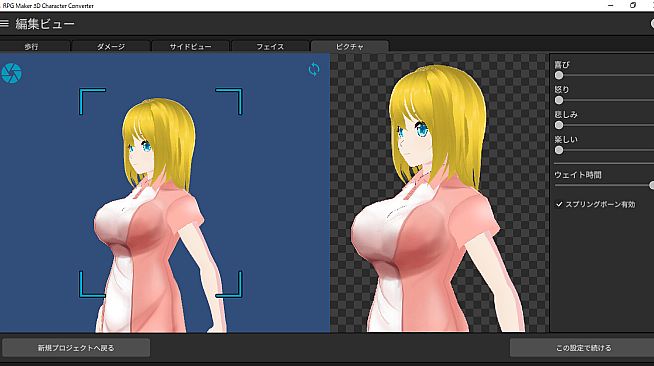
Task: Switch to the サイドビュー tab
Action: (x=191, y=46)
